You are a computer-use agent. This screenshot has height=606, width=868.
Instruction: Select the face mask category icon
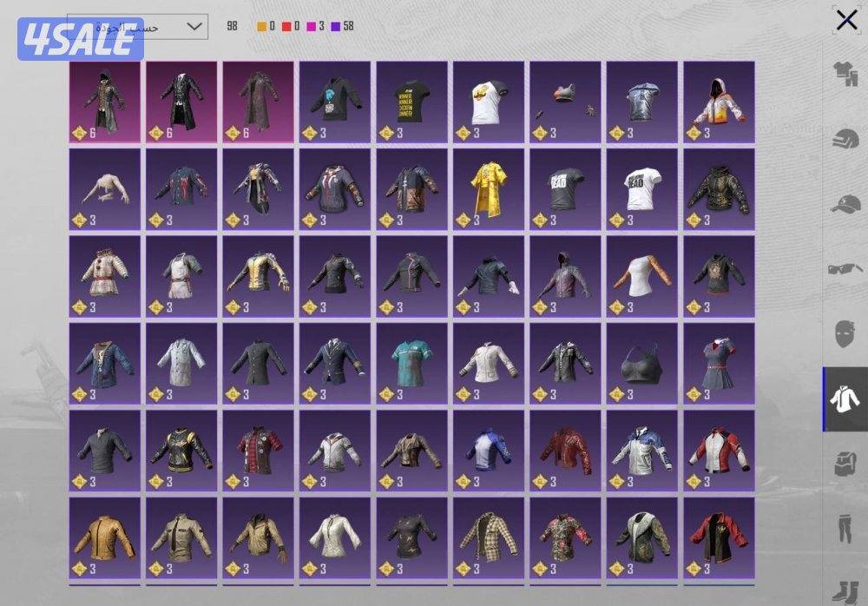click(x=845, y=334)
